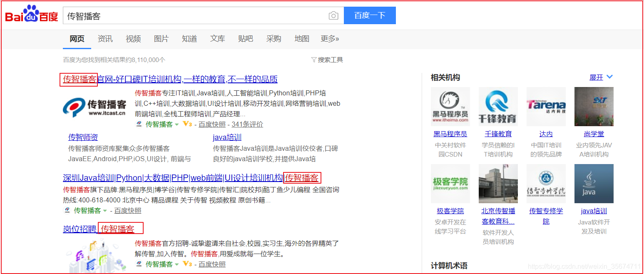
Task: Click the V3 badge in 岗位招聘 result
Action: coord(187,264)
